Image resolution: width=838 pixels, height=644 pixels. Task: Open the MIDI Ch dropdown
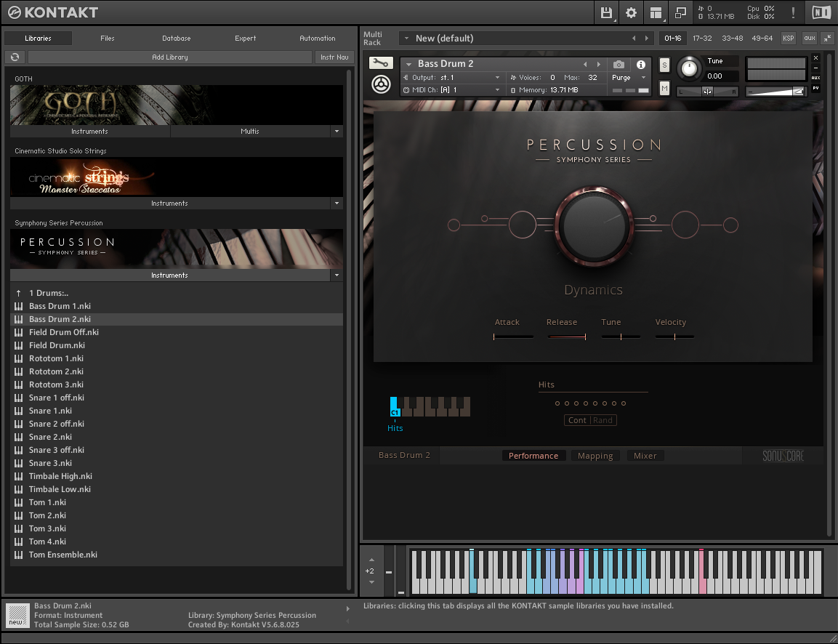coord(452,90)
